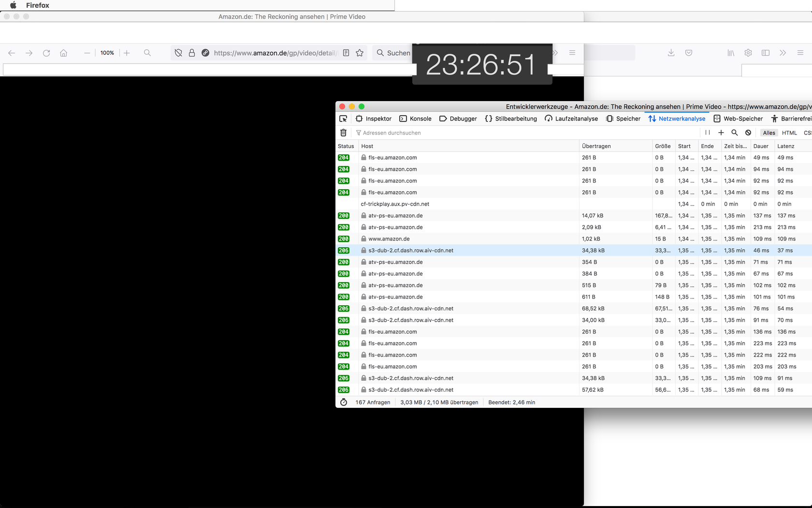Image resolution: width=812 pixels, height=508 pixels.
Task: Select request with 57,62 kB transferred
Action: (574, 390)
